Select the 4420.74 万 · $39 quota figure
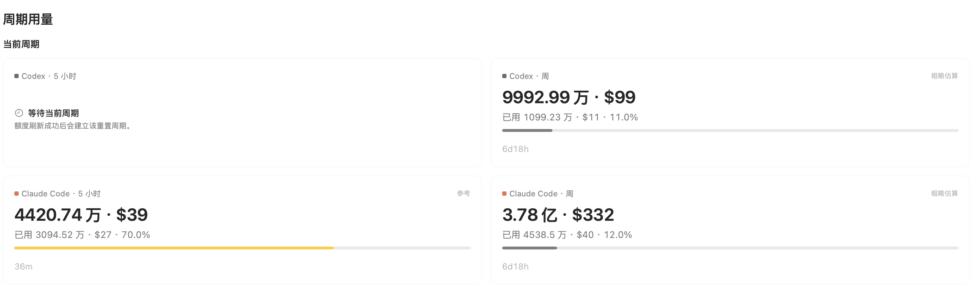Image resolution: width=980 pixels, height=286 pixels. click(x=81, y=215)
